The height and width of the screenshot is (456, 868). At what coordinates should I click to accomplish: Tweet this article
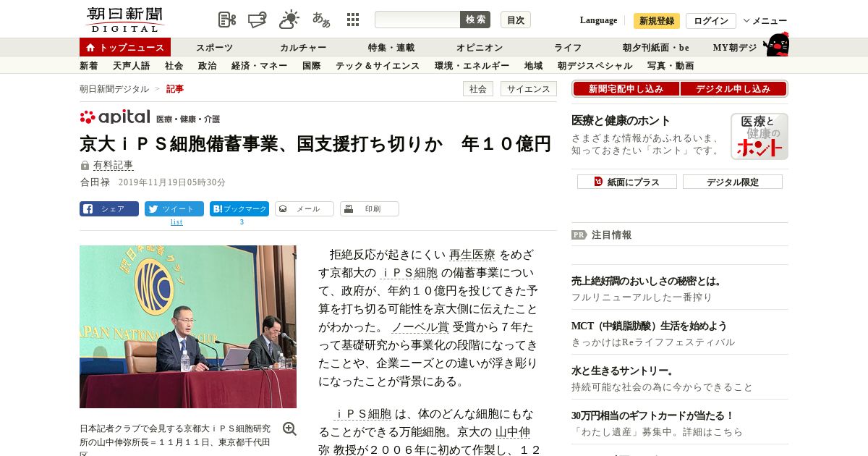coord(174,209)
